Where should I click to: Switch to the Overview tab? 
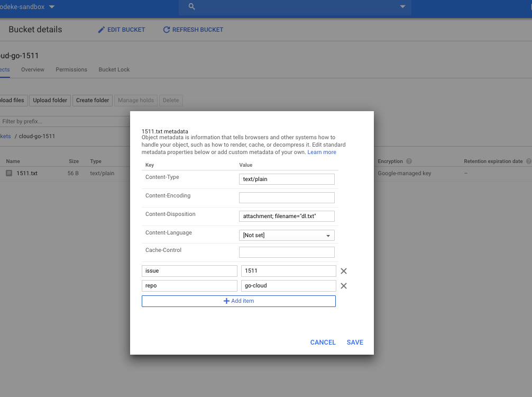coord(33,70)
